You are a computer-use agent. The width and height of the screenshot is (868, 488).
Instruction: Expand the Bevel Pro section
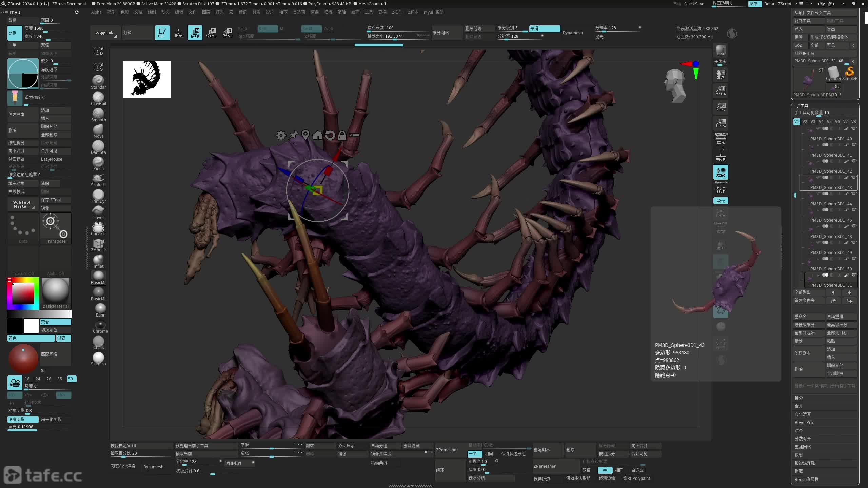(x=804, y=422)
